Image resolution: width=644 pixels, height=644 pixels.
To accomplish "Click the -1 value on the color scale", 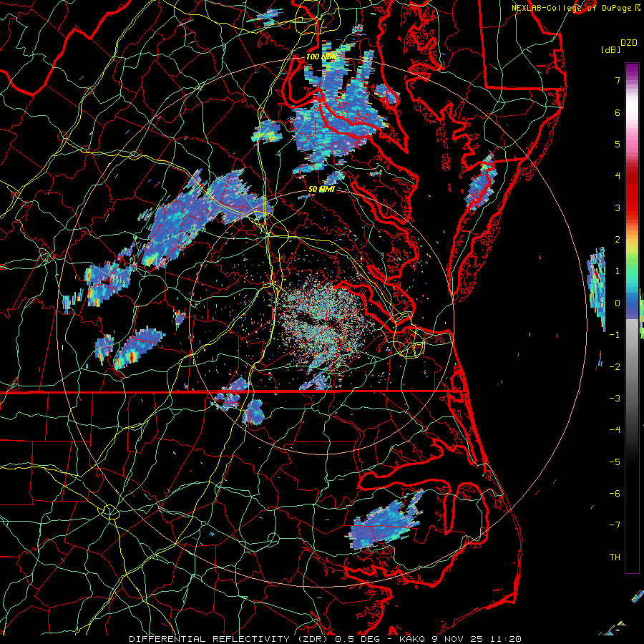I will [x=615, y=335].
